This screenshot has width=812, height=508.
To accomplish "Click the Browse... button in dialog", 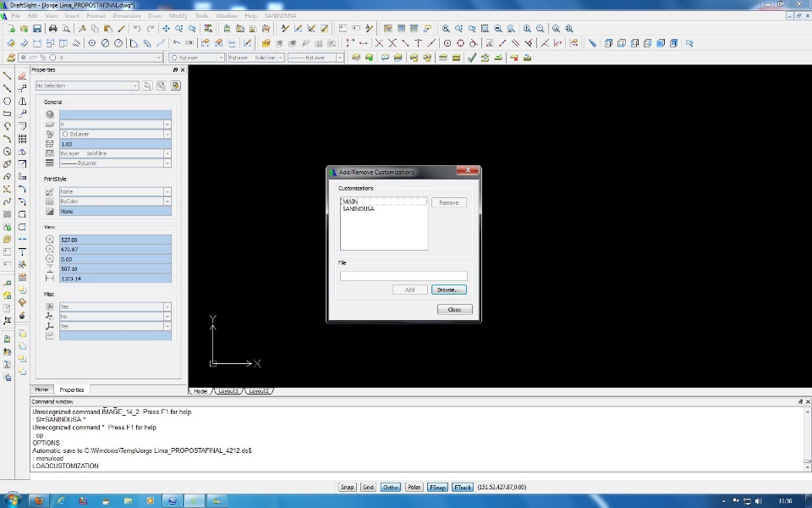I will pos(449,290).
